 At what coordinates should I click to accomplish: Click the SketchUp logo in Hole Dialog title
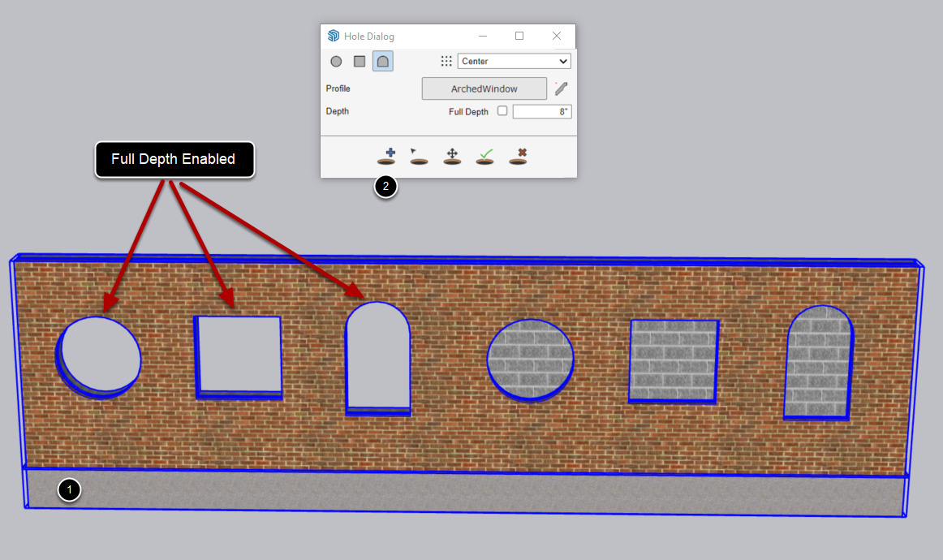click(334, 36)
